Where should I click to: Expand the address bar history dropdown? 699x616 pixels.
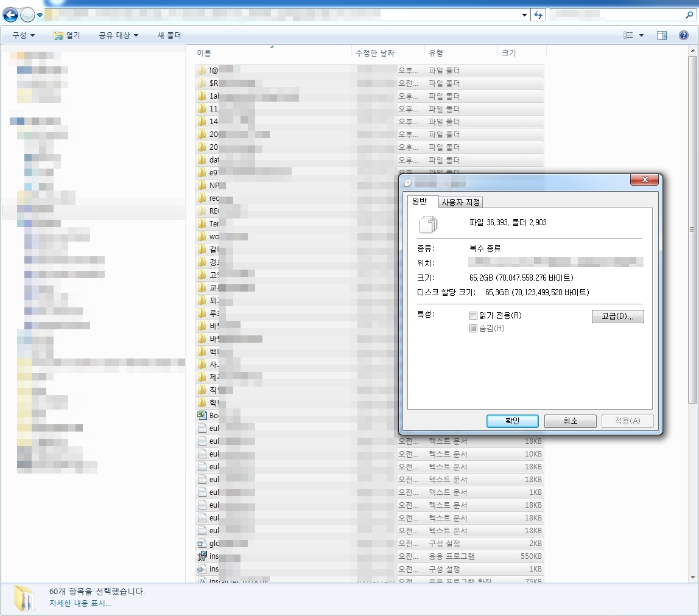[x=524, y=15]
